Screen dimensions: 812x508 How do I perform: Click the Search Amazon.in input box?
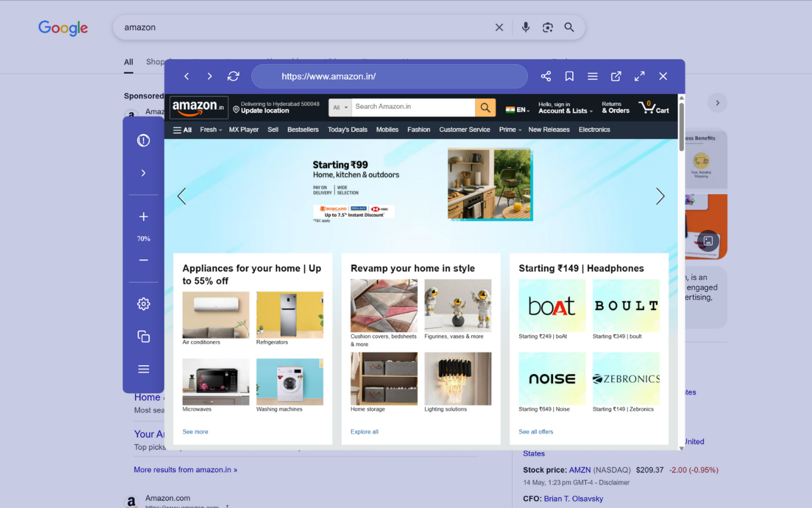[413, 107]
